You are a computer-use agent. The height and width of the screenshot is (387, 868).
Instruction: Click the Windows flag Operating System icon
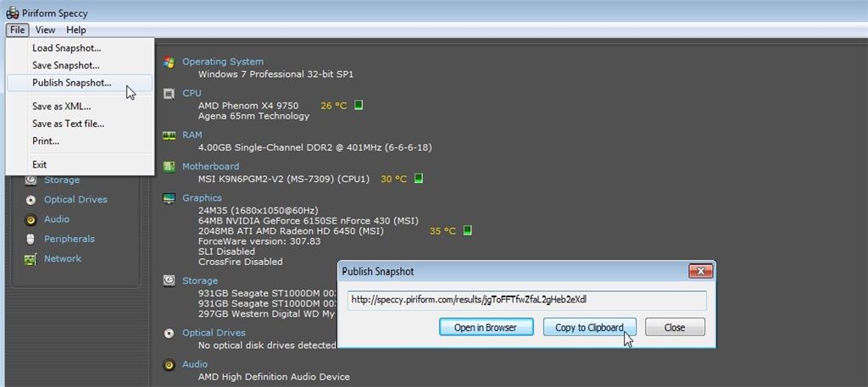(x=169, y=62)
